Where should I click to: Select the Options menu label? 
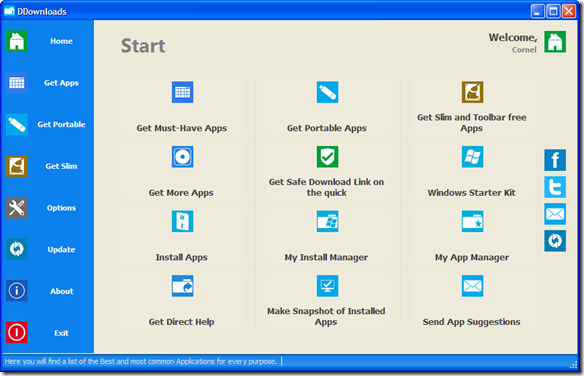[61, 208]
